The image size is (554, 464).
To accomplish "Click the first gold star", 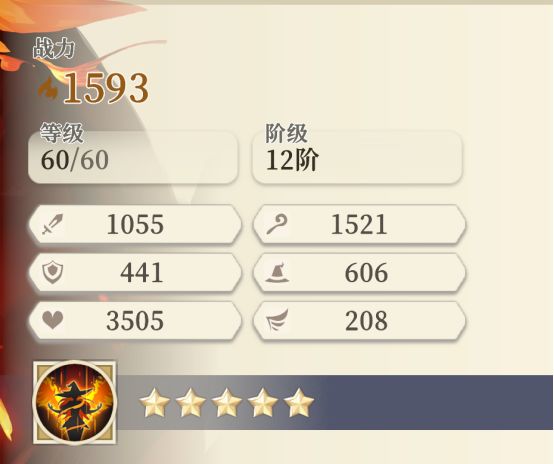I will tap(154, 403).
